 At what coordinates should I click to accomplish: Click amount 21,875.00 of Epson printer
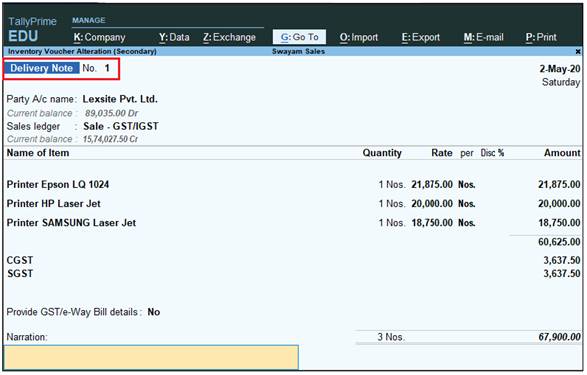(x=559, y=185)
